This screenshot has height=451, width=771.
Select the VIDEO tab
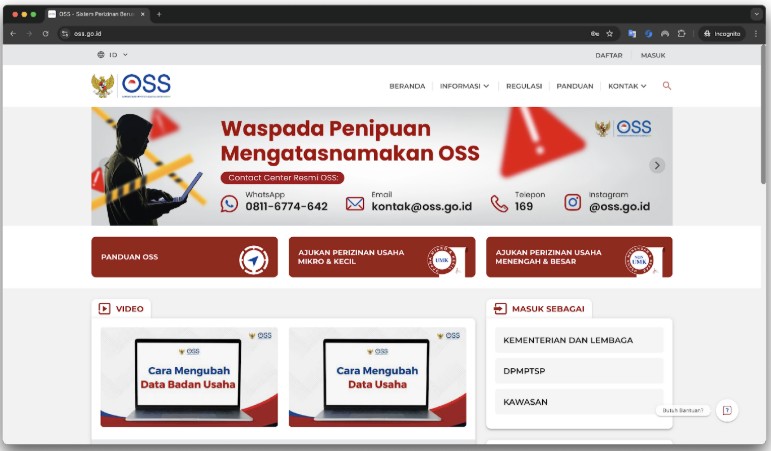coord(121,308)
